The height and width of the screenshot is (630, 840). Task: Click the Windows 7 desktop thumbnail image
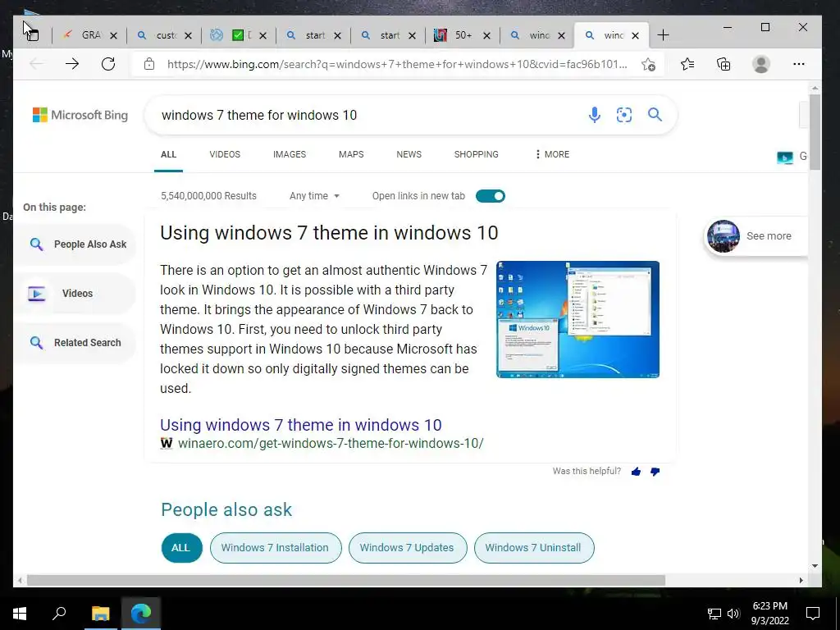point(577,319)
